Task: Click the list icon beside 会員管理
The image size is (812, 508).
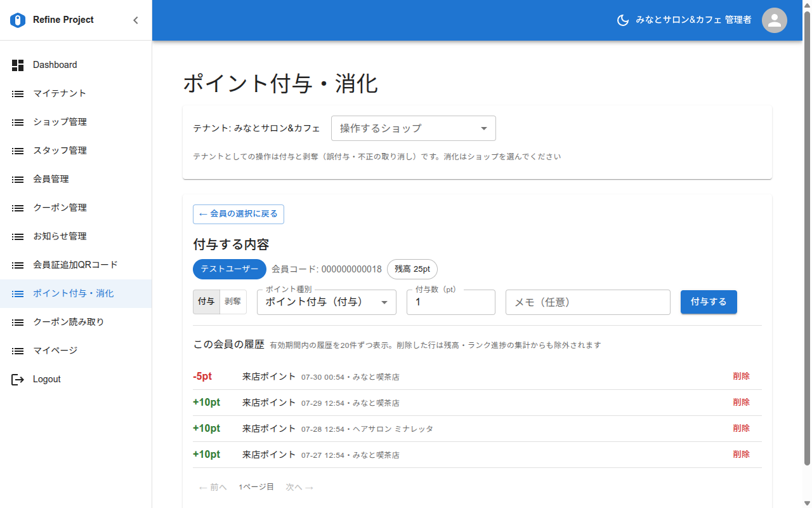Action: point(18,179)
